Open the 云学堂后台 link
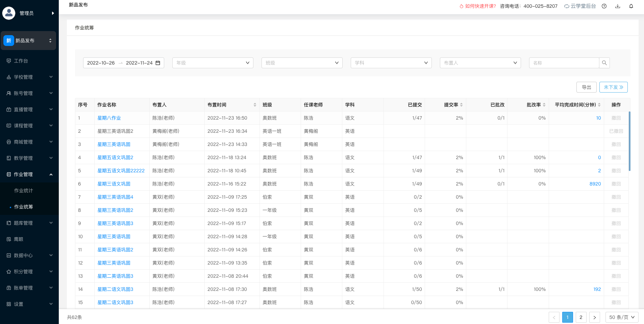The image size is (644, 324). pyautogui.click(x=580, y=6)
